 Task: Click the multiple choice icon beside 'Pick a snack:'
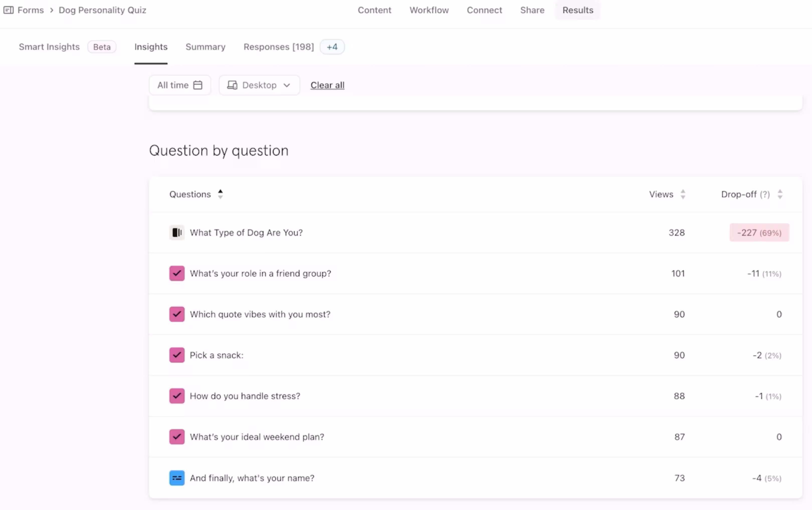point(177,355)
